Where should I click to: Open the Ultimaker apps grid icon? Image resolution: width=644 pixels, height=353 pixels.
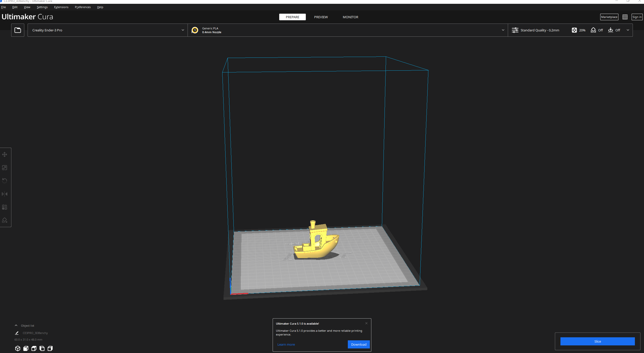[x=625, y=17]
